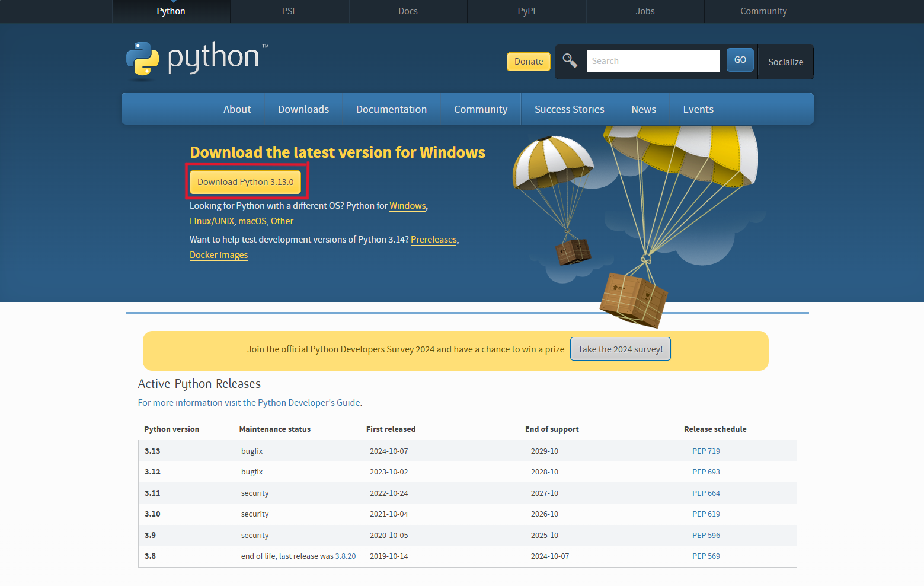
Task: Click the 3.8.20 last release link
Action: [346, 556]
